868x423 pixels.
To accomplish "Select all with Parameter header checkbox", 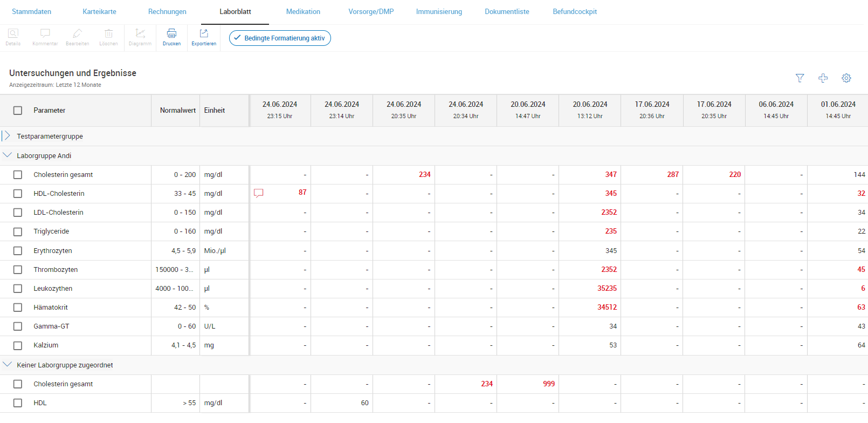I will 18,111.
